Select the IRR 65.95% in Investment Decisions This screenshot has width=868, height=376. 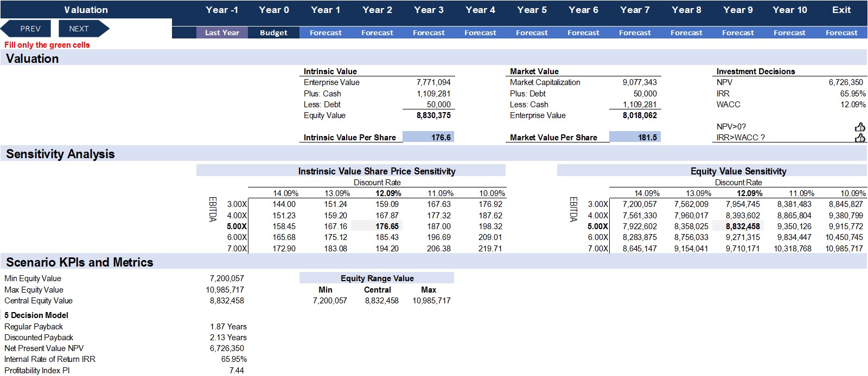(x=853, y=94)
